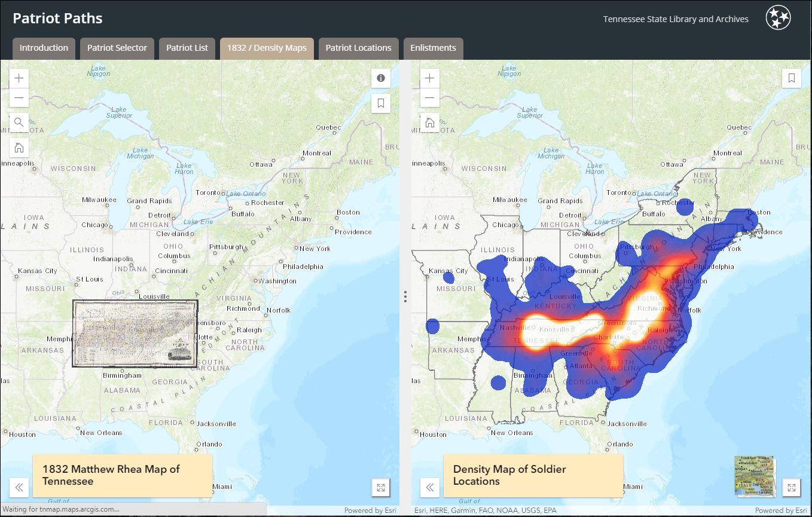812x517 pixels.
Task: Click the home extent icon on left map
Action: (x=19, y=147)
